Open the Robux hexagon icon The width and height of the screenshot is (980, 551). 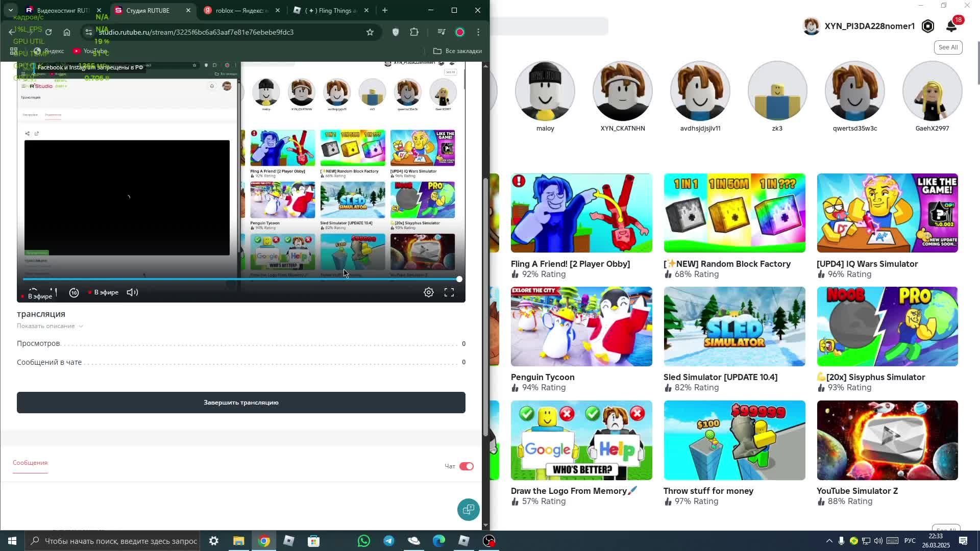click(x=928, y=26)
